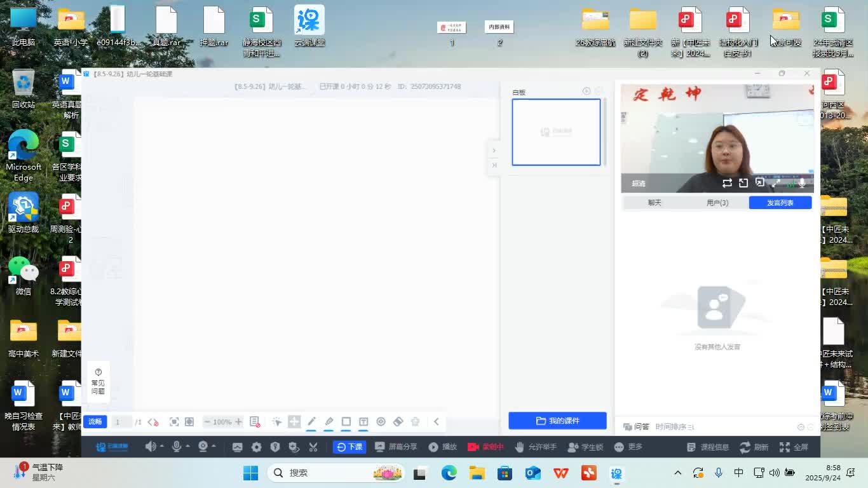Open the microphone device dropdown arrow
Screen dimensions: 868x488
(187, 447)
